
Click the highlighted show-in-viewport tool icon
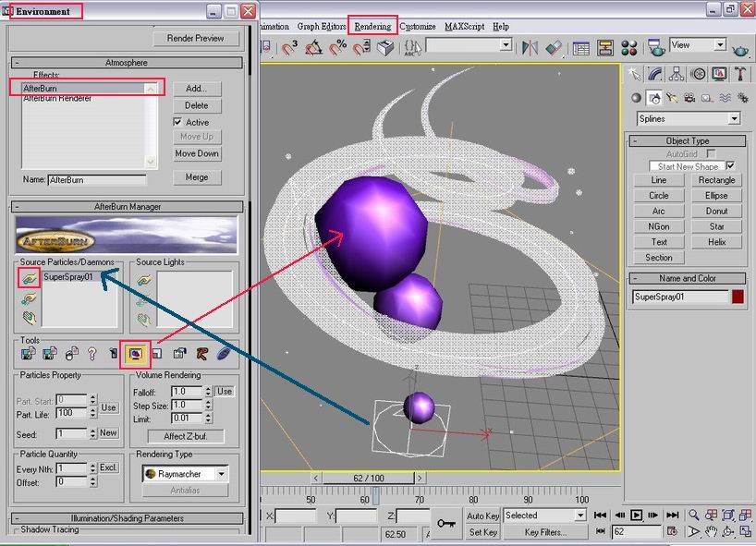pyautogui.click(x=135, y=354)
